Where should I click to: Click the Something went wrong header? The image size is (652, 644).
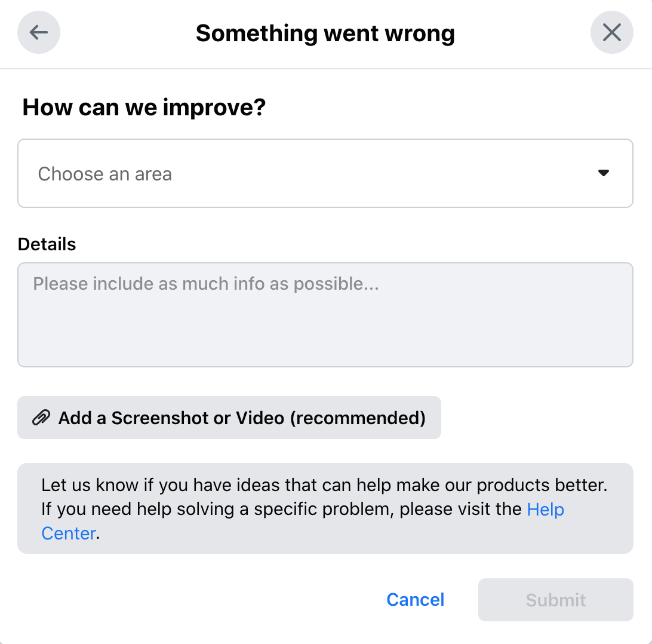pyautogui.click(x=325, y=33)
